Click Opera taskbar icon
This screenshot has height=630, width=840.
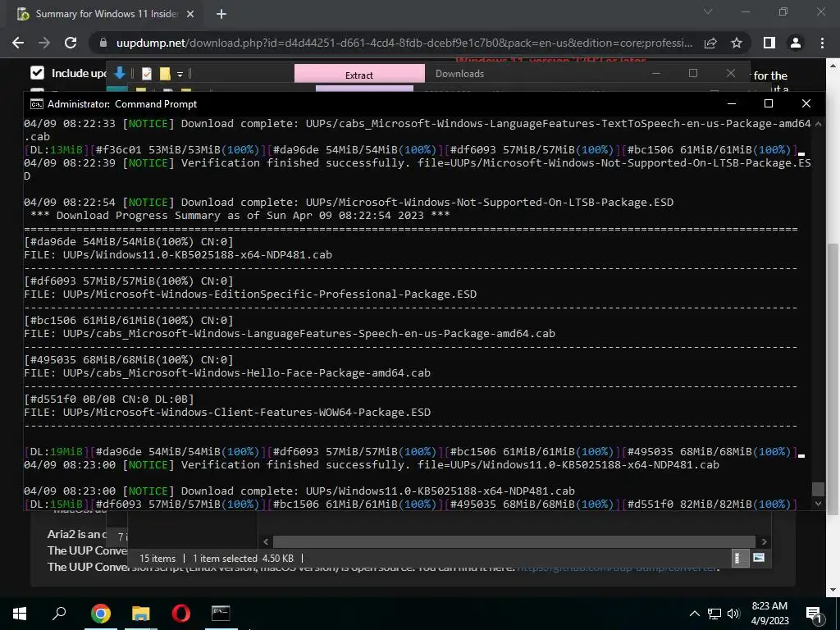click(x=181, y=614)
